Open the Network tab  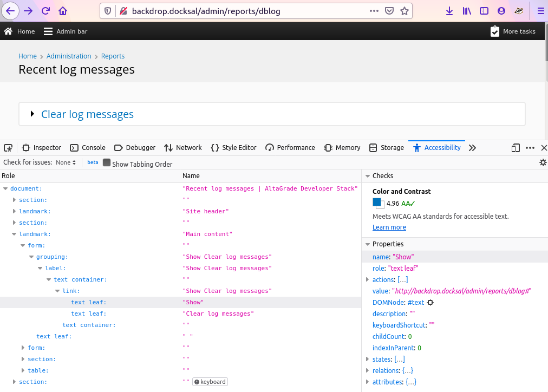(x=183, y=148)
